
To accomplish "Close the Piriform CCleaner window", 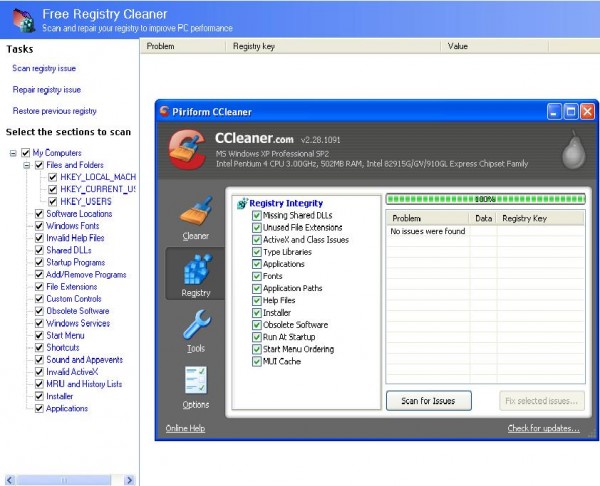I will pyautogui.click(x=587, y=112).
